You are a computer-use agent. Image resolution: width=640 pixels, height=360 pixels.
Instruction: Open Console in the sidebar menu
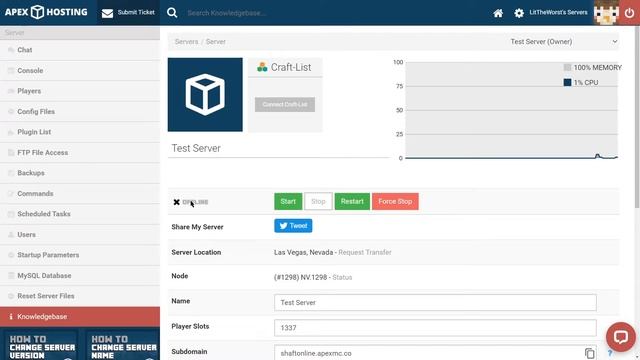pyautogui.click(x=80, y=71)
